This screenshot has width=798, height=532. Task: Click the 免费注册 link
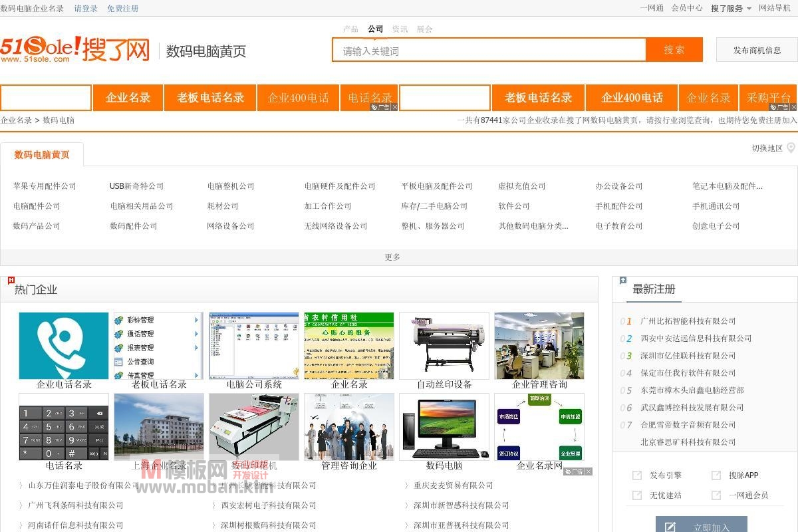tap(123, 9)
